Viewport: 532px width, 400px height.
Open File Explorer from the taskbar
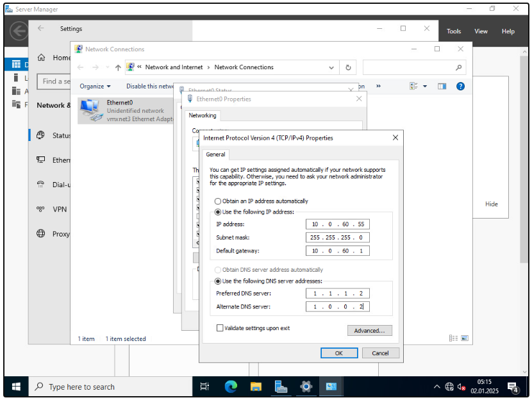pyautogui.click(x=256, y=387)
